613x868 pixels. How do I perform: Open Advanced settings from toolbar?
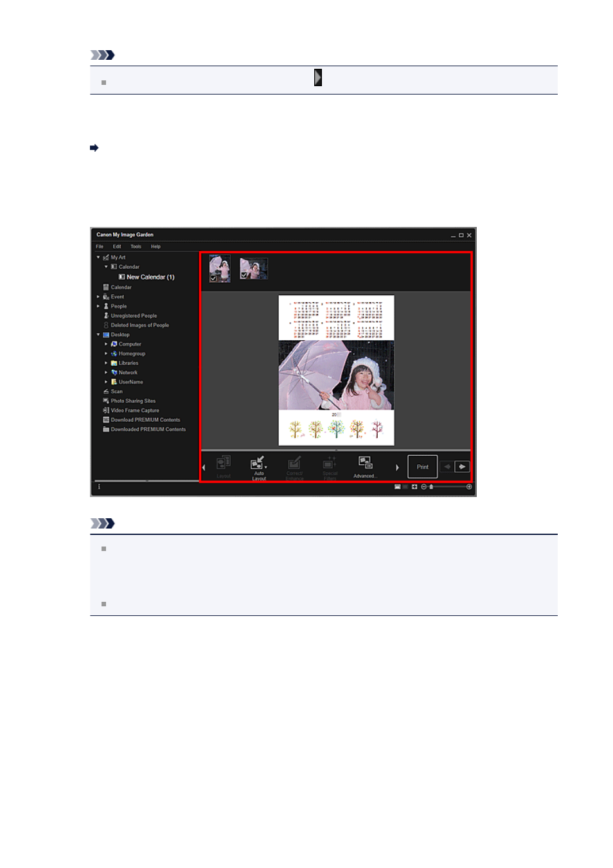(365, 467)
